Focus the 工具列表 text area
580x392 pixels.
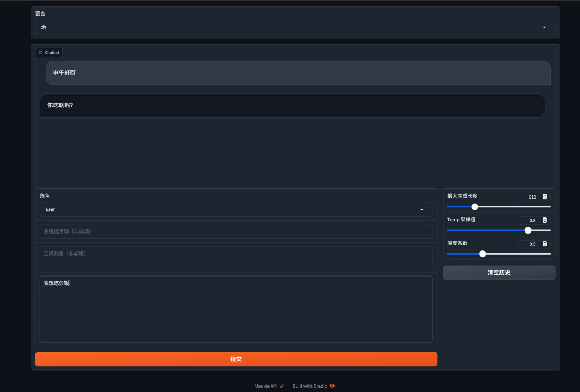pos(236,257)
